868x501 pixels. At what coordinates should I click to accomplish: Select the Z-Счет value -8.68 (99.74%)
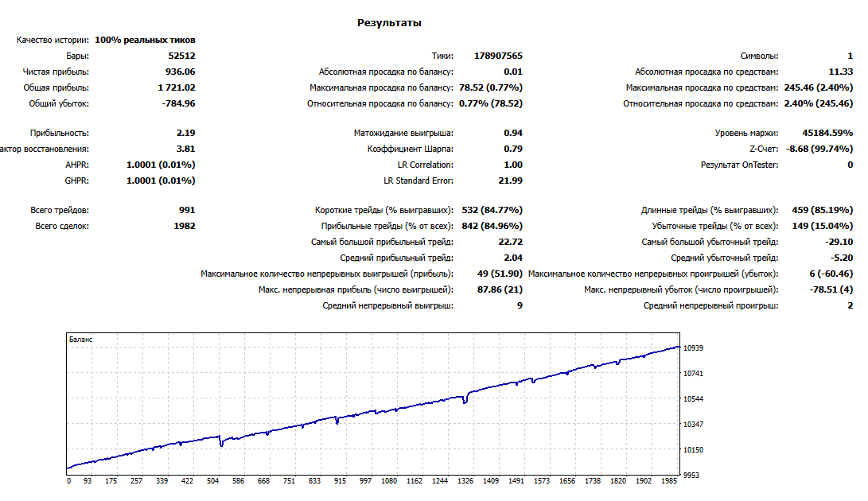click(x=819, y=149)
